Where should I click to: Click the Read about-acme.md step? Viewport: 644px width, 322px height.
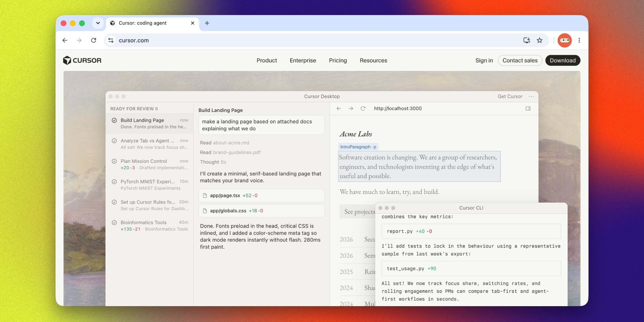224,143
